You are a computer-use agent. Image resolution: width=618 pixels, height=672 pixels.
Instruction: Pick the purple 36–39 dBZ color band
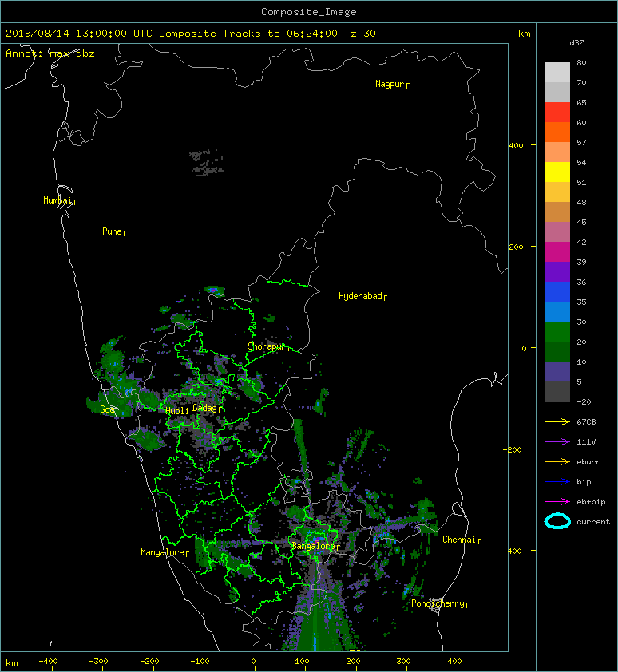click(557, 272)
